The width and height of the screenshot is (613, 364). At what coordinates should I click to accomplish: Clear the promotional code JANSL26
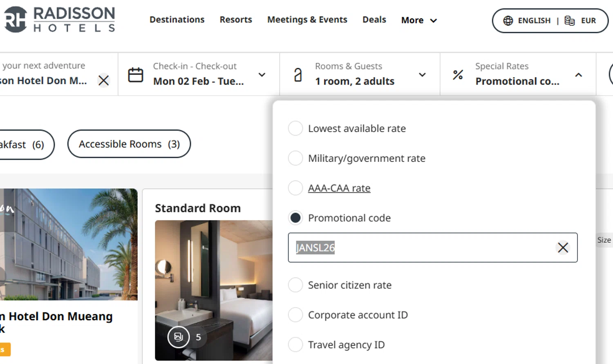pyautogui.click(x=563, y=247)
